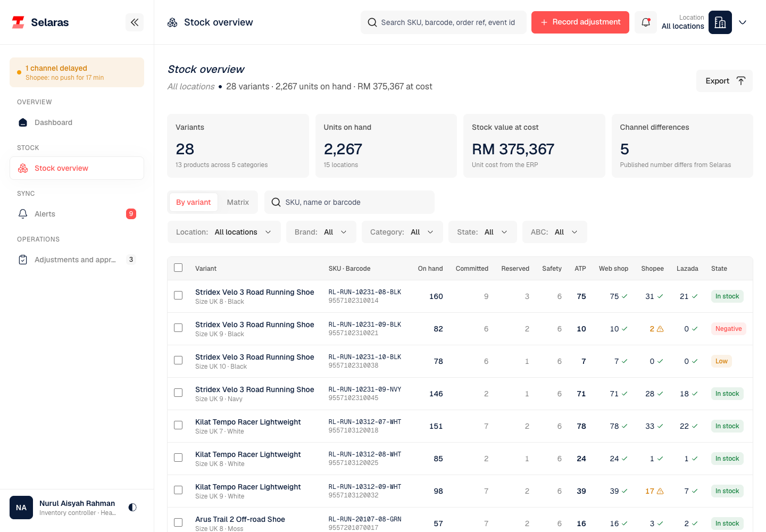Click the Export button
Viewport: 766px width, 532px height.
tap(725, 81)
